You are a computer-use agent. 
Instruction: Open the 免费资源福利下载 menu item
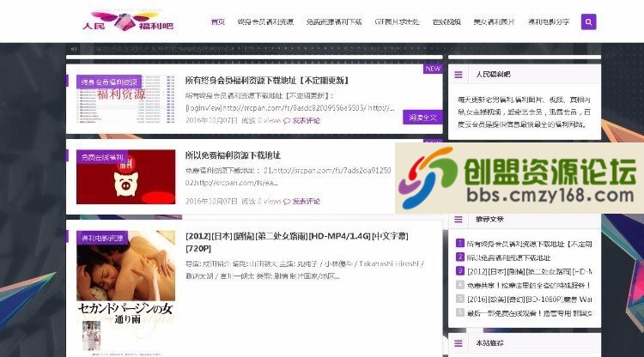point(334,21)
